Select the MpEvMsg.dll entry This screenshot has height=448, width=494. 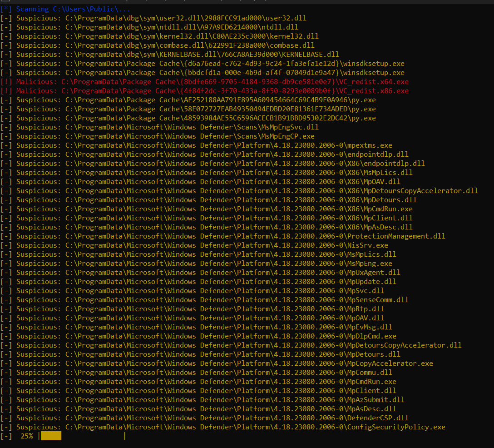(196, 327)
